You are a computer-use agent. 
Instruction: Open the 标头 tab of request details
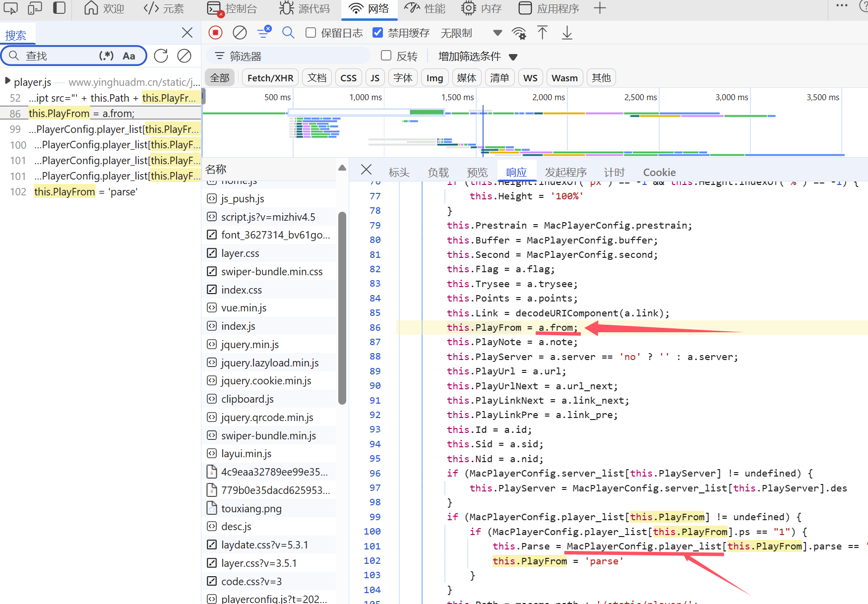(399, 172)
